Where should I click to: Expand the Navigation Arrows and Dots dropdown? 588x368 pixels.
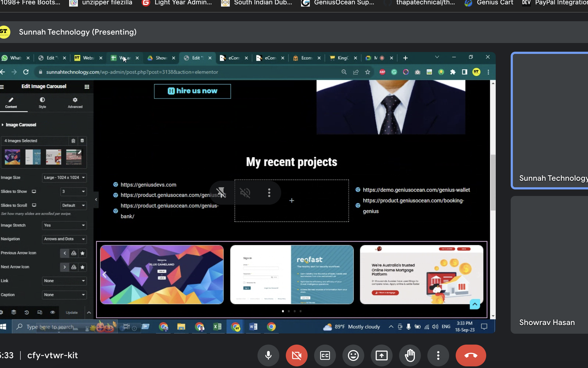64,239
